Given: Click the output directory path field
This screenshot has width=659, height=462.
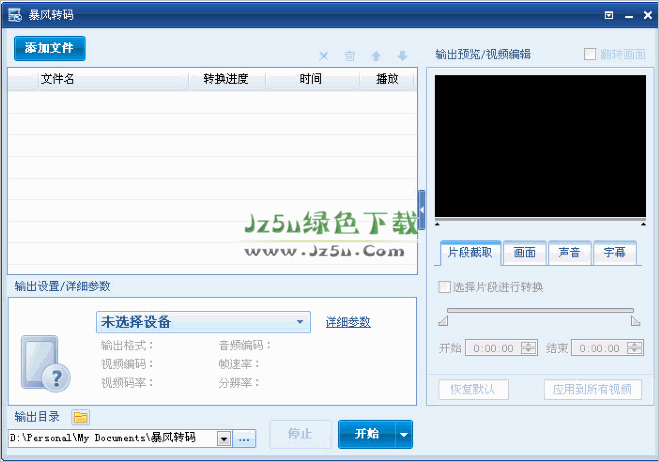Looking at the screenshot, I should (113, 438).
